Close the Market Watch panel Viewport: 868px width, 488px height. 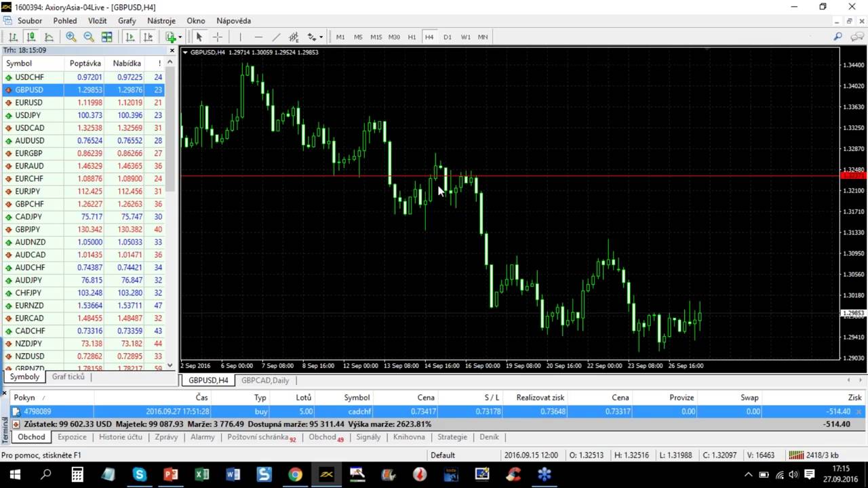[171, 51]
